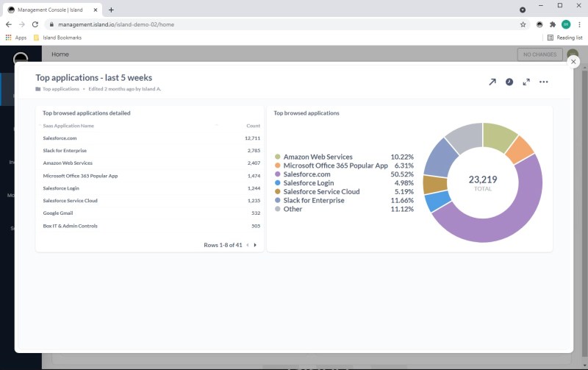
Task: Click the address bar URL
Action: (x=116, y=24)
